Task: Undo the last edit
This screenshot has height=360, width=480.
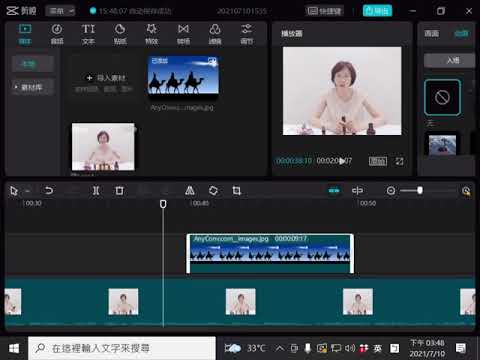Action: (x=49, y=191)
